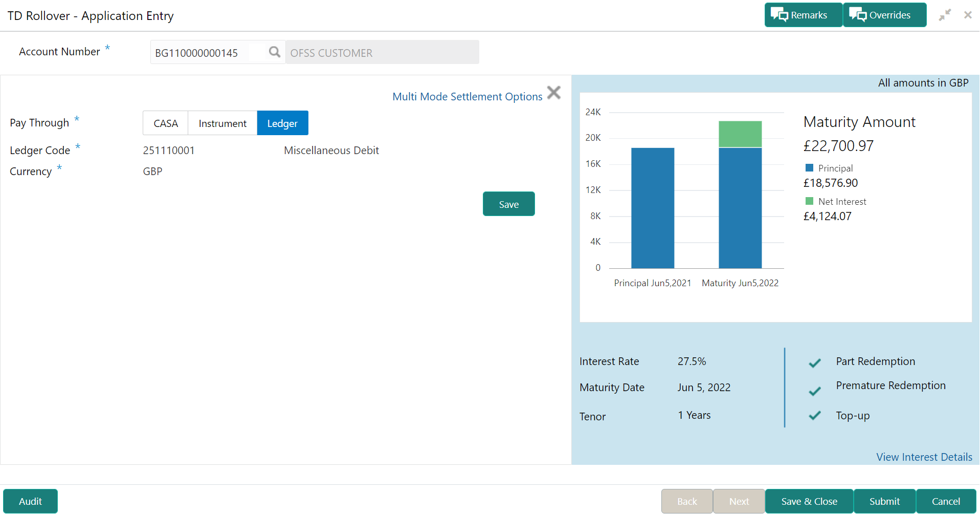The image size is (980, 514).
Task: Click the OFSS CUSTOMER name field
Action: 382,52
